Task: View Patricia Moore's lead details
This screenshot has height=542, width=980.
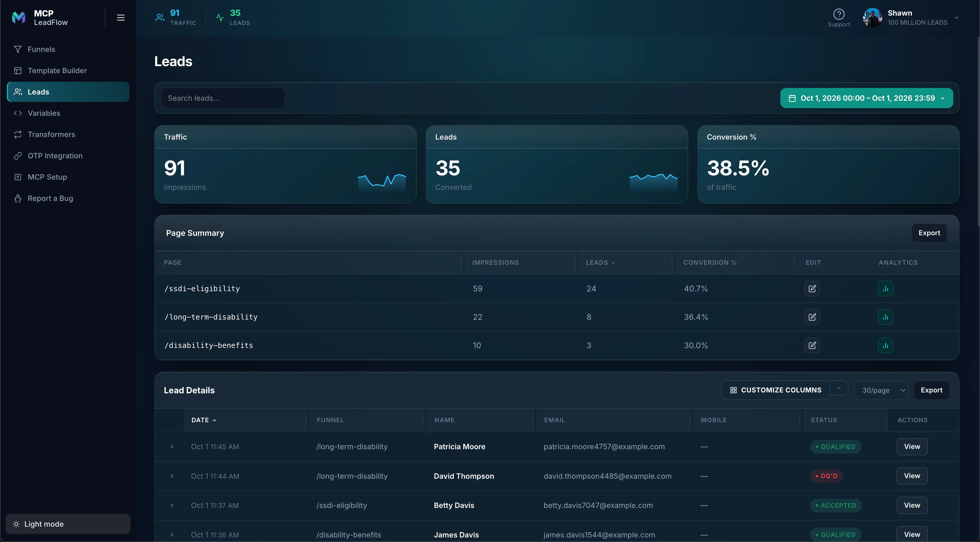Action: tap(912, 446)
